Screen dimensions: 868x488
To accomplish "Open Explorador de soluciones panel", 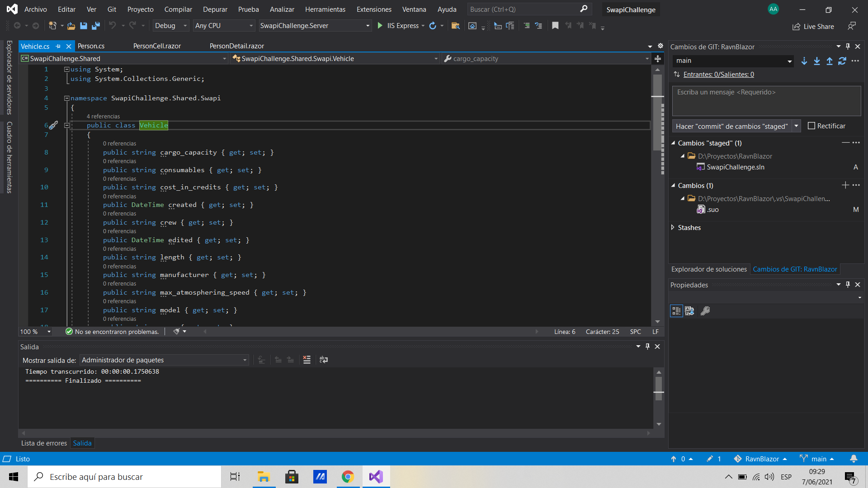I will [x=708, y=269].
